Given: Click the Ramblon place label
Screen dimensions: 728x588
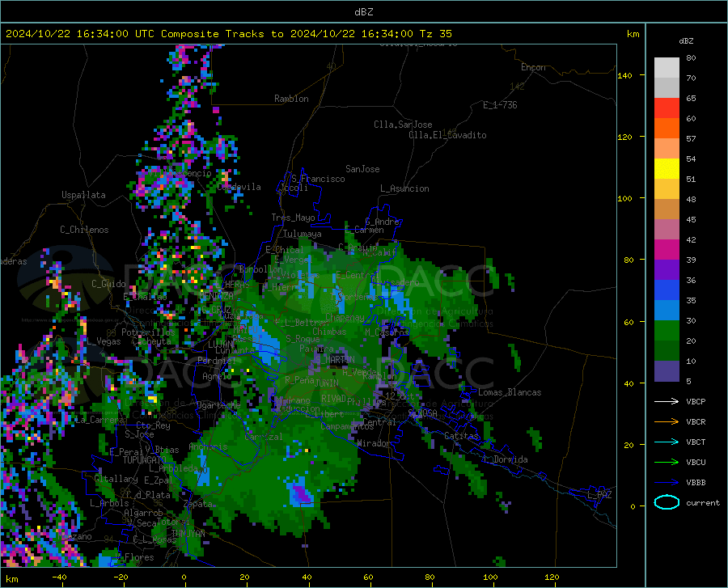Looking at the screenshot, I should [x=291, y=99].
